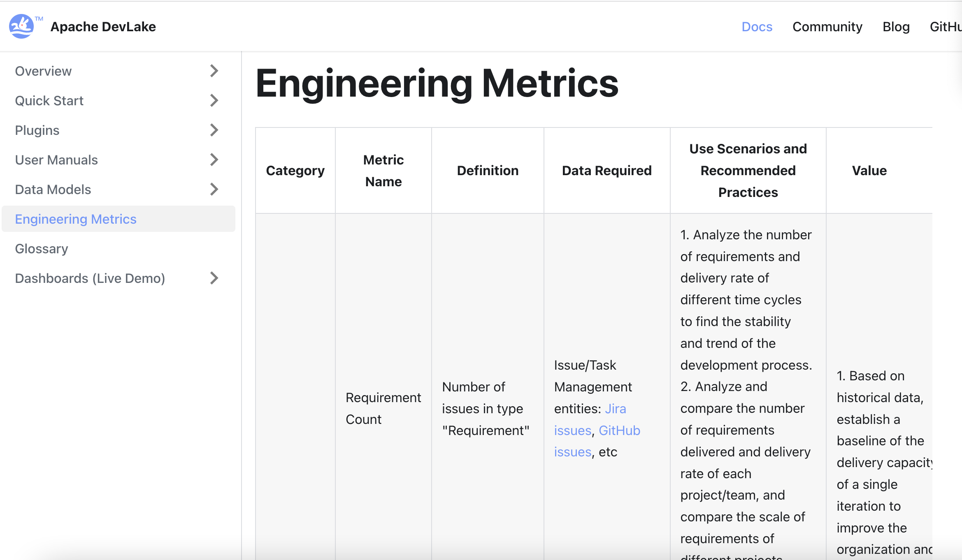Follow the Jira issues link
The image size is (962, 560).
[x=615, y=408]
